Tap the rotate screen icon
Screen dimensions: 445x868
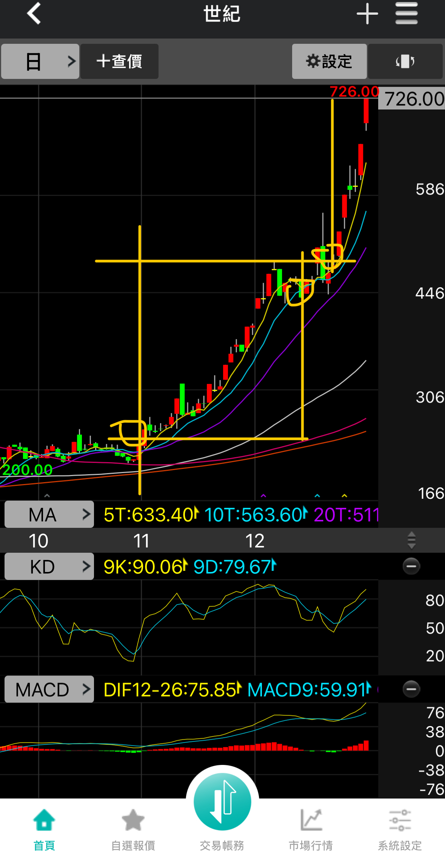tap(405, 61)
